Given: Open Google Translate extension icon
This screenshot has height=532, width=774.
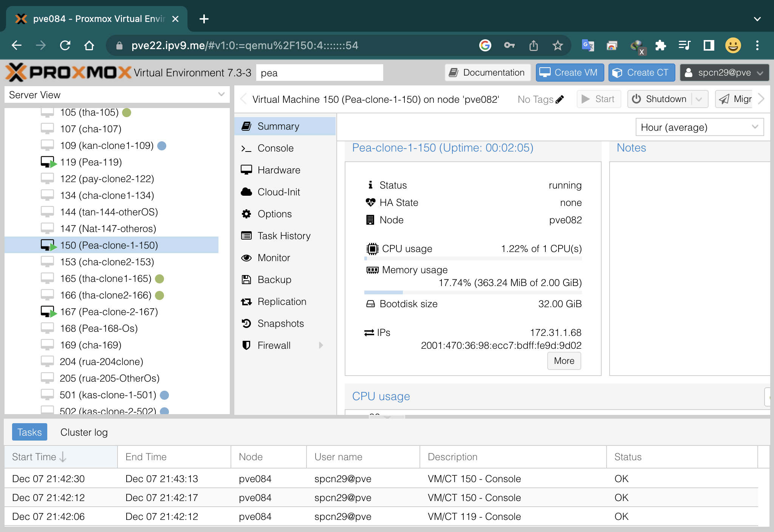Looking at the screenshot, I should point(588,46).
